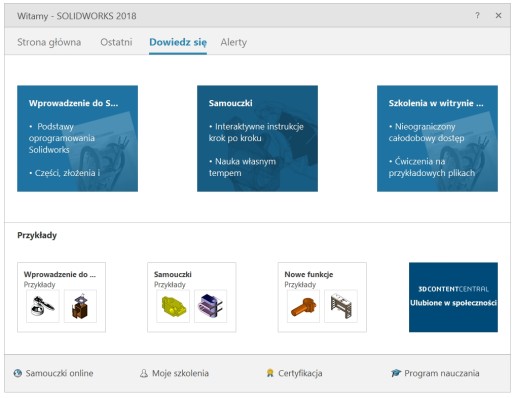512x398 pixels.
Task: Open the hammer example thumbnail
Action: 43,306
